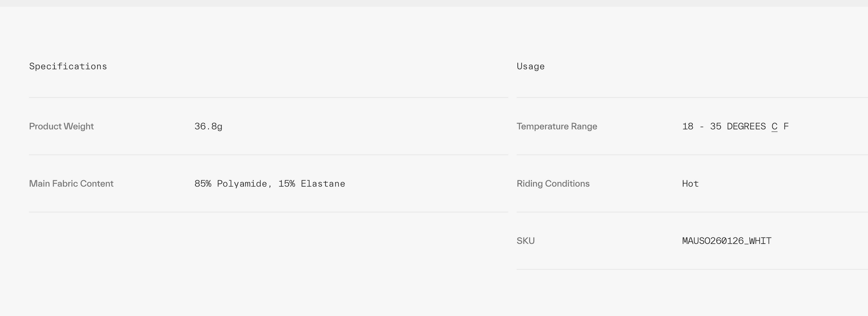Click the MAUSO260126_WHIT SKU code
The image size is (868, 316).
pos(727,241)
